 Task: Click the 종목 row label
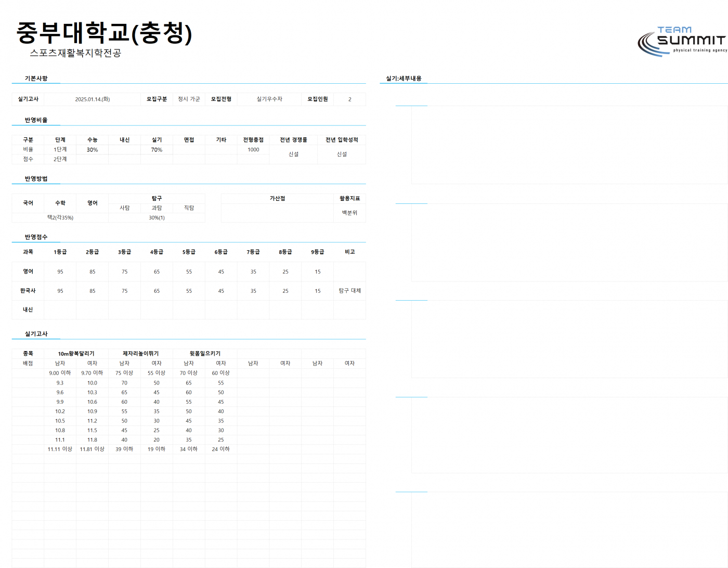point(28,354)
